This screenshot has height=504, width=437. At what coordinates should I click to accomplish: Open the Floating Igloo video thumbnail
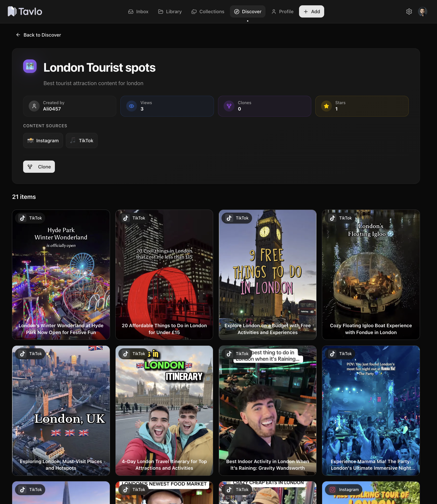(x=371, y=275)
